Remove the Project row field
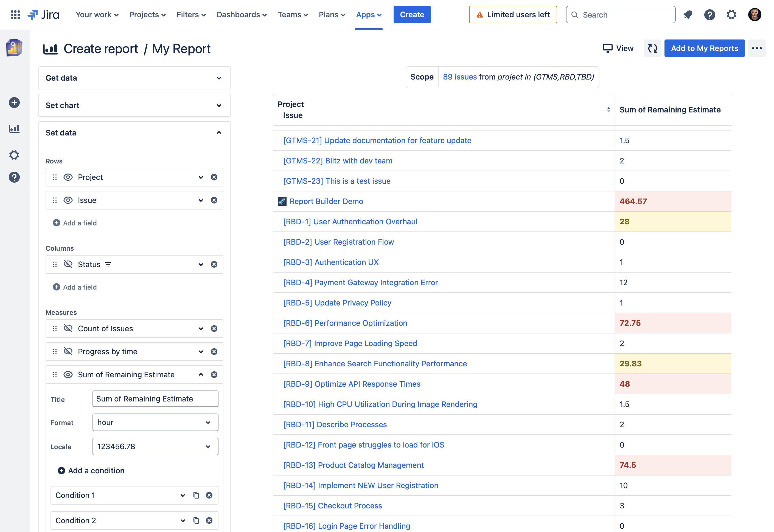The height and width of the screenshot is (532, 774). (x=214, y=177)
